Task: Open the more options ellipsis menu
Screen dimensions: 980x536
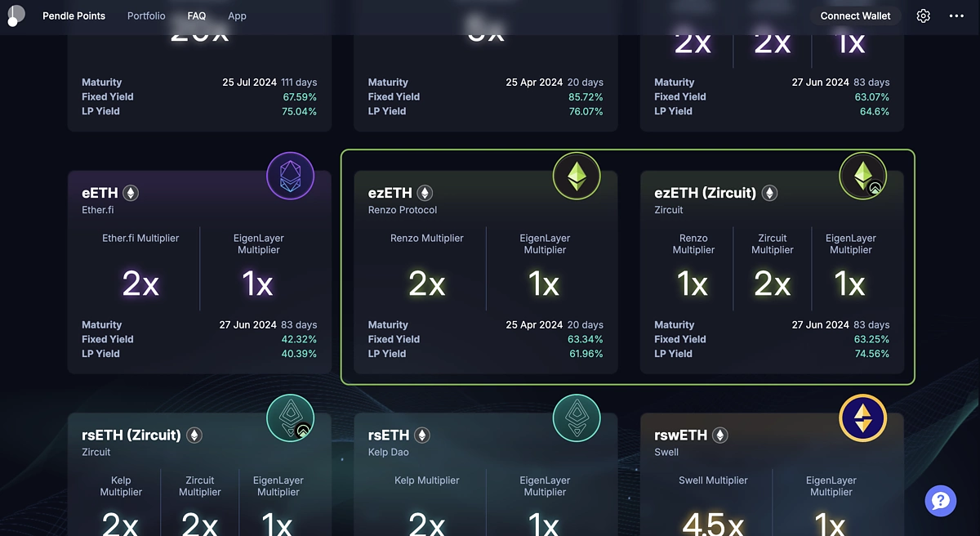Action: tap(956, 16)
